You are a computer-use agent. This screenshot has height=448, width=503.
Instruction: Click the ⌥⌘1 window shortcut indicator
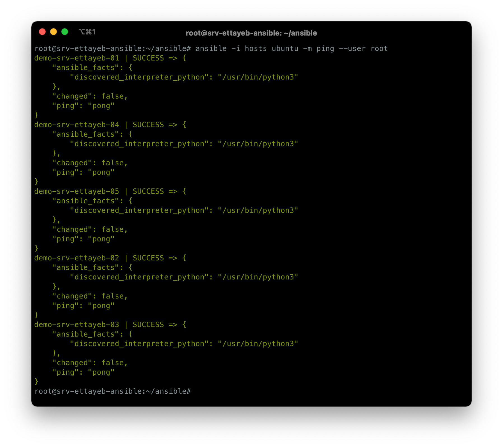(x=87, y=32)
